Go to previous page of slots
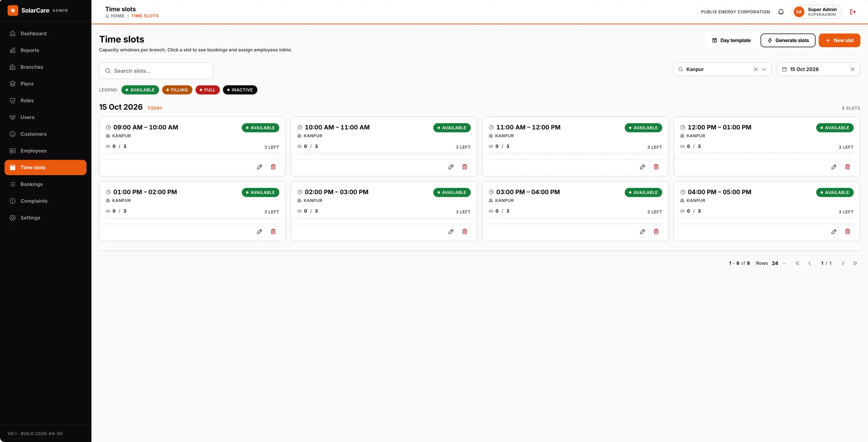Screen dimensions: 868x442 click(x=809, y=263)
